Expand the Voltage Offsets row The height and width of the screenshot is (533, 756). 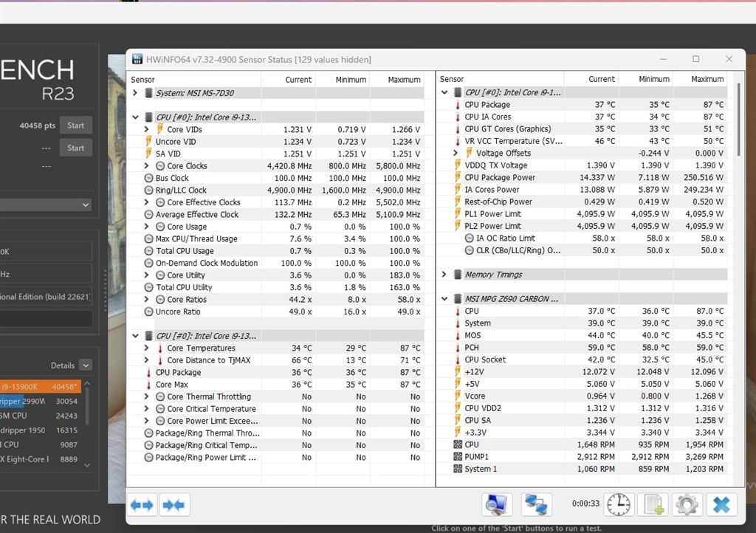[x=456, y=153]
